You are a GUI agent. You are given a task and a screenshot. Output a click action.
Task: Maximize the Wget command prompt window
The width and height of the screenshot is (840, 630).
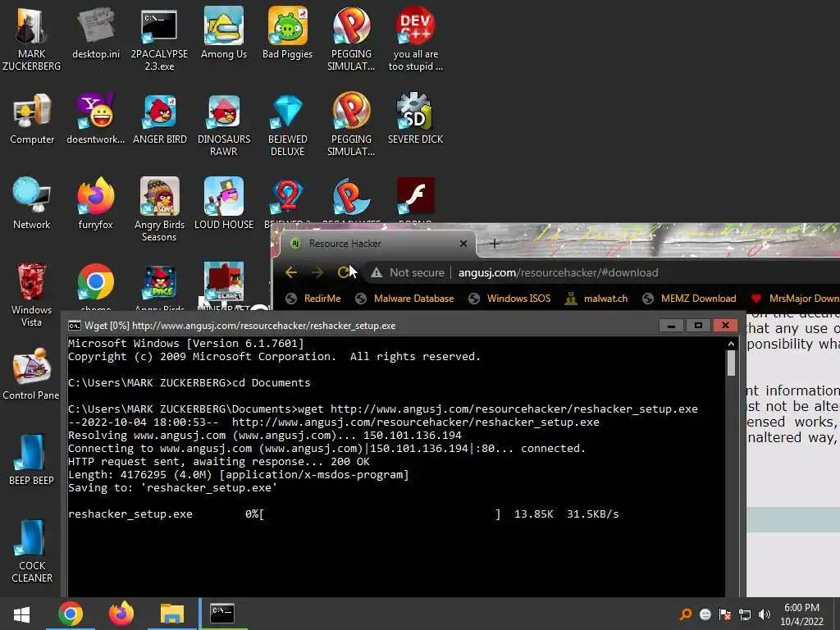(698, 325)
